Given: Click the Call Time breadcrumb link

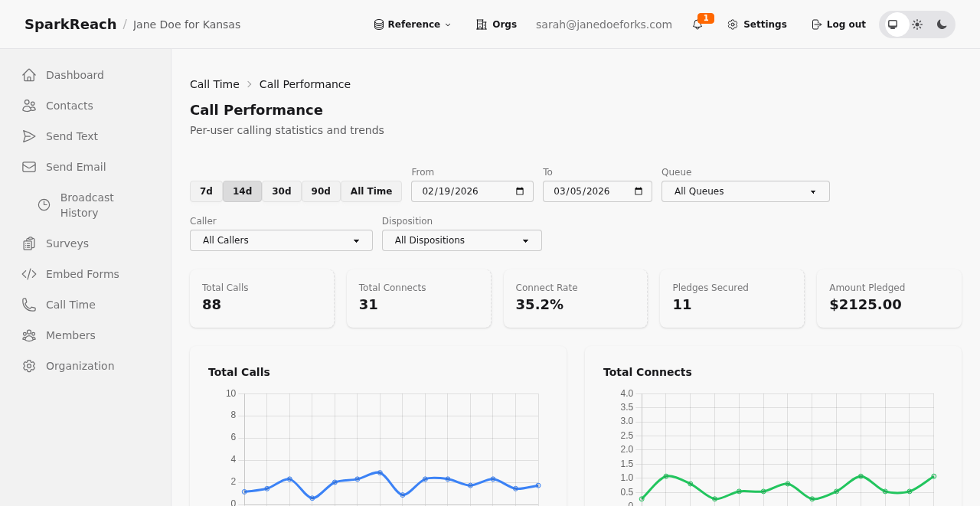Looking at the screenshot, I should click(x=214, y=84).
